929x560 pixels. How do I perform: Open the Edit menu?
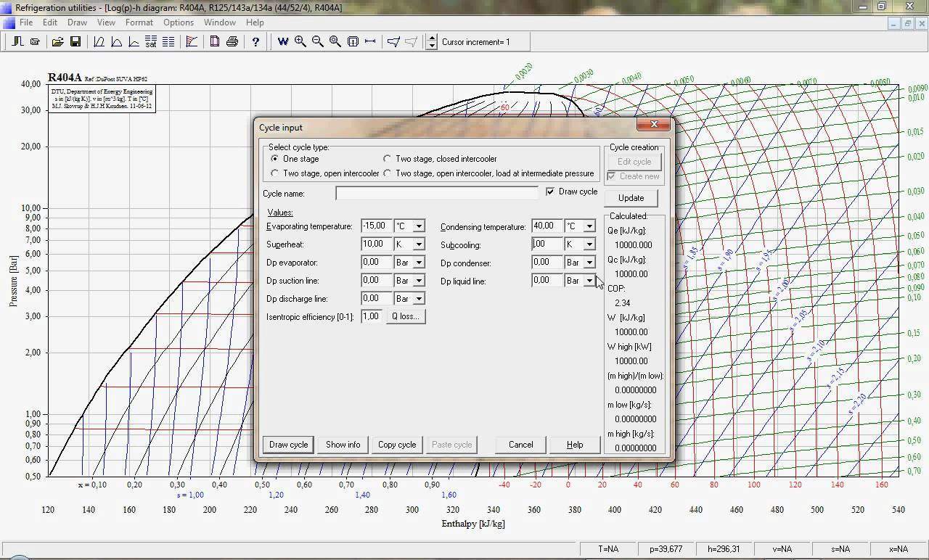[50, 22]
